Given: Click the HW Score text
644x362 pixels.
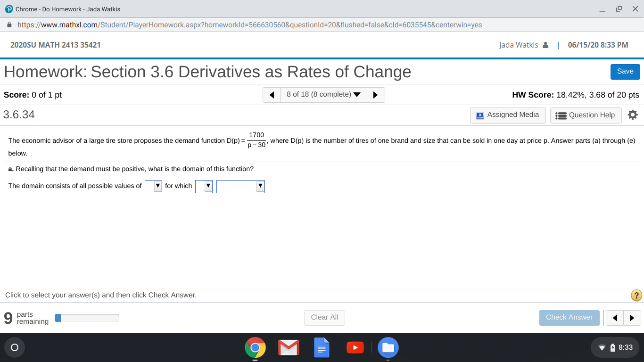Looking at the screenshot, I should pos(576,95).
